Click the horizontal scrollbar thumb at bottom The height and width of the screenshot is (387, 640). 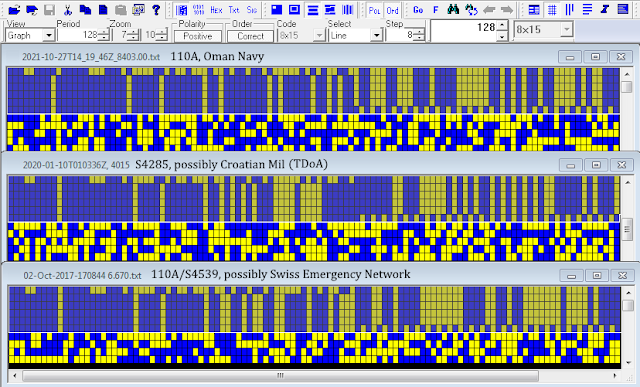(280, 376)
